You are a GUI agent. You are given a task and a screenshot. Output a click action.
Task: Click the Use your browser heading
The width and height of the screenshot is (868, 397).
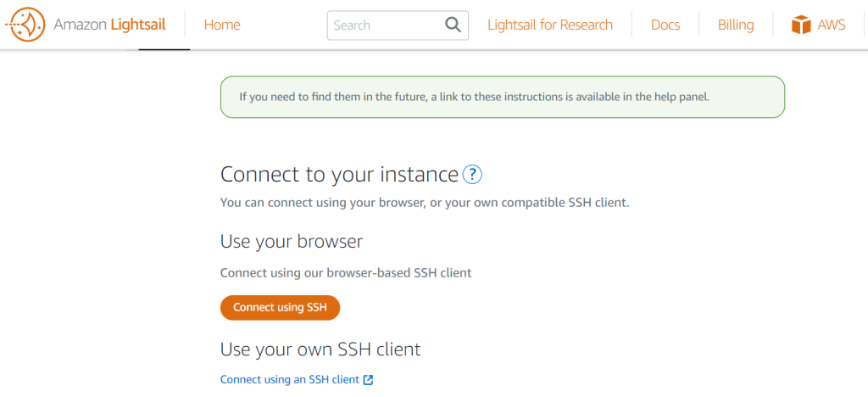(x=292, y=241)
